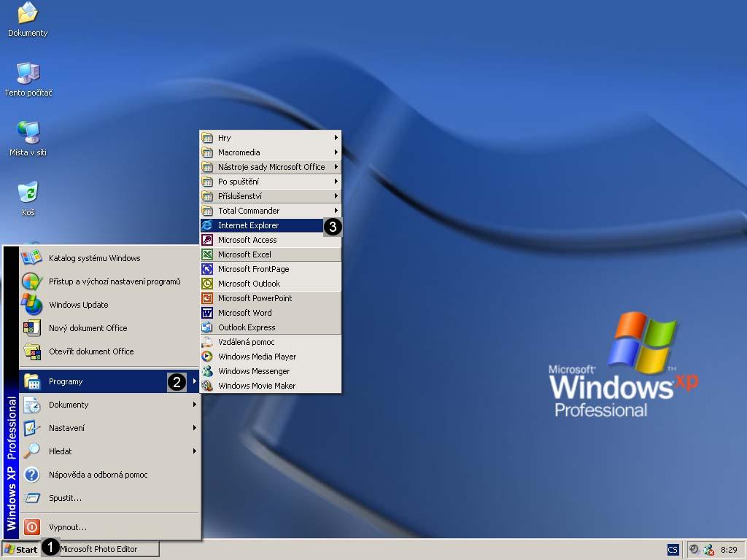
Task: Click the Hry folder label
Action: (x=225, y=138)
